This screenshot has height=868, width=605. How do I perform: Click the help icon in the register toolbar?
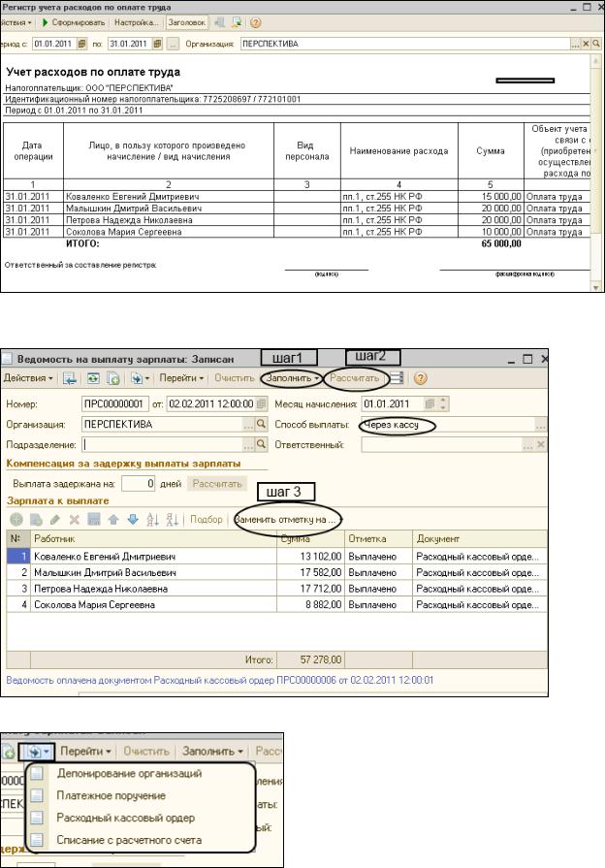point(255,22)
